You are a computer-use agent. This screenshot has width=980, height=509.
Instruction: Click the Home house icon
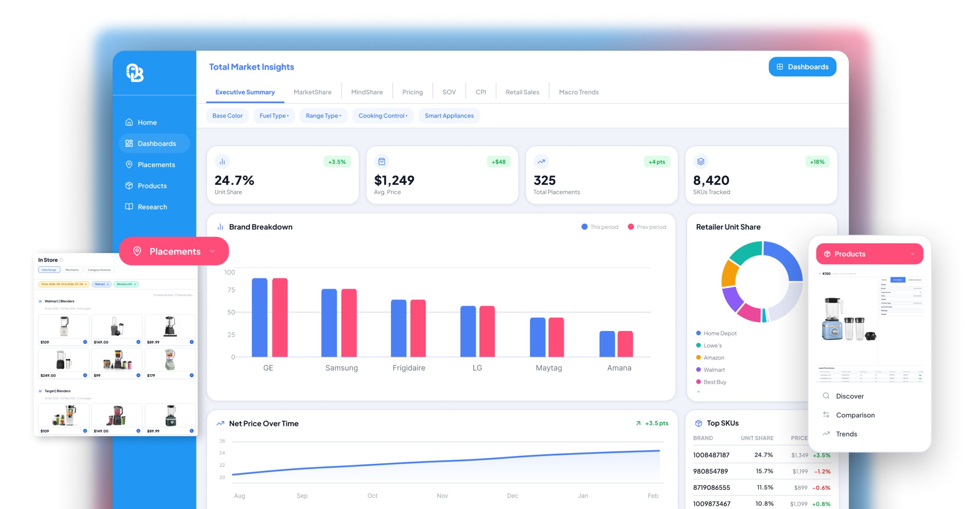point(129,122)
